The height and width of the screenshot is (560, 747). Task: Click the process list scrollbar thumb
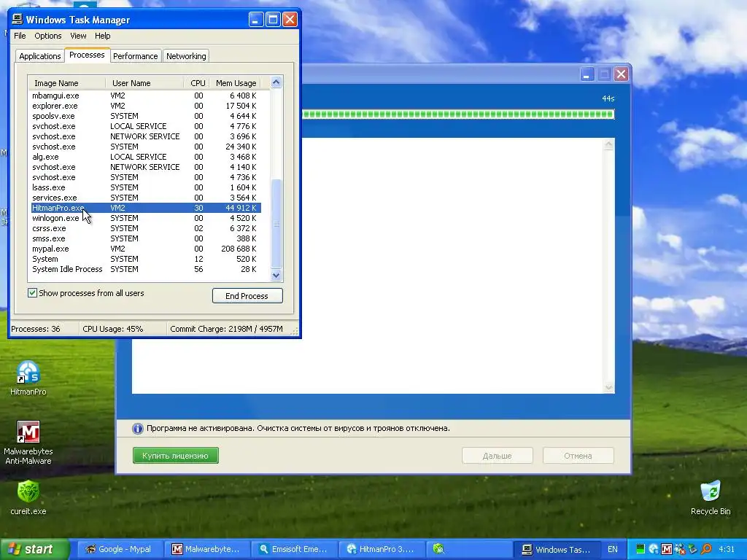point(276,223)
